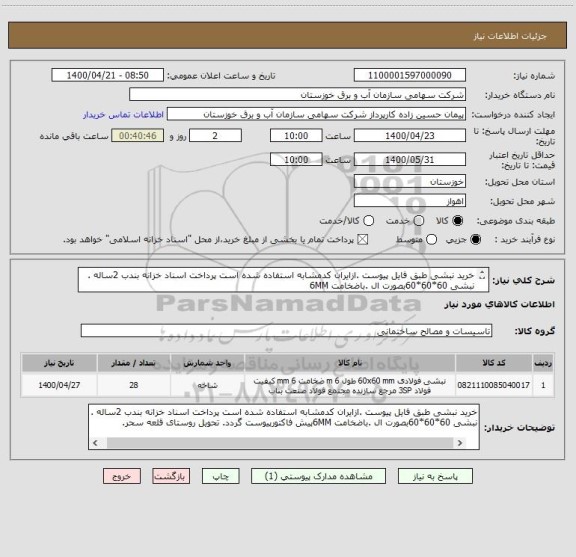Click left arrow of buyer notes scrollbar
Image resolution: width=576 pixels, height=557 pixels.
[96, 443]
